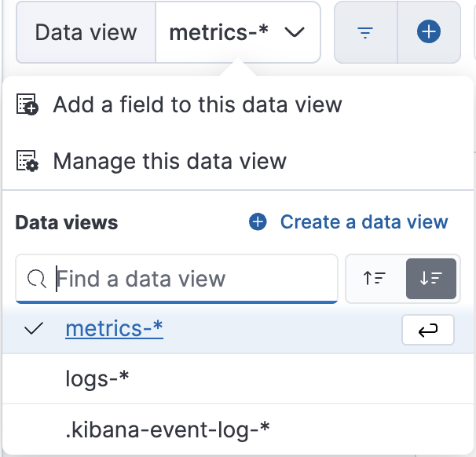Screen dimensions: 476x457
Task: Click the search magnifier icon
Action: 36,279
